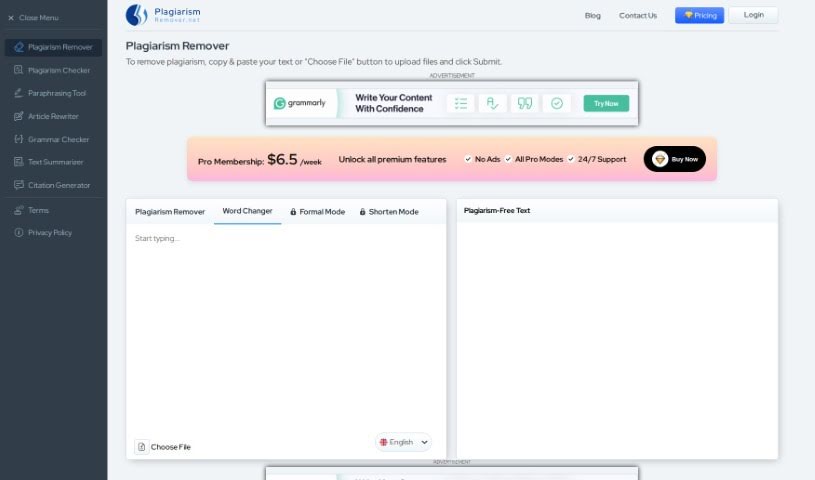Click the Close Menu X icon
The image size is (815, 480).
tap(11, 18)
